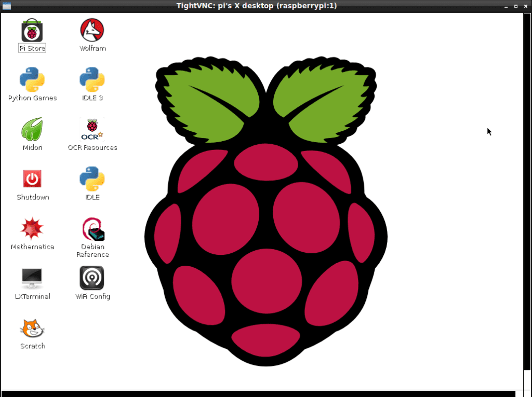The width and height of the screenshot is (532, 397).
Task: Open the OCR Resources folder
Action: pos(91,130)
